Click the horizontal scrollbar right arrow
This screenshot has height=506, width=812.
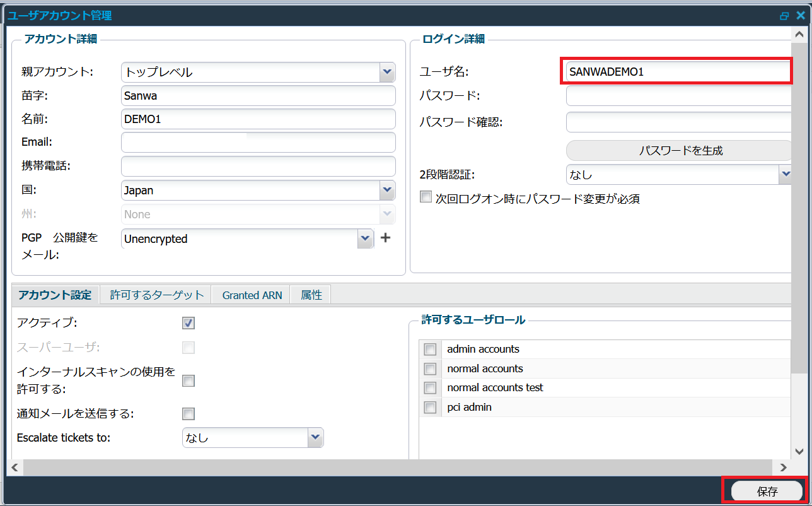click(783, 468)
